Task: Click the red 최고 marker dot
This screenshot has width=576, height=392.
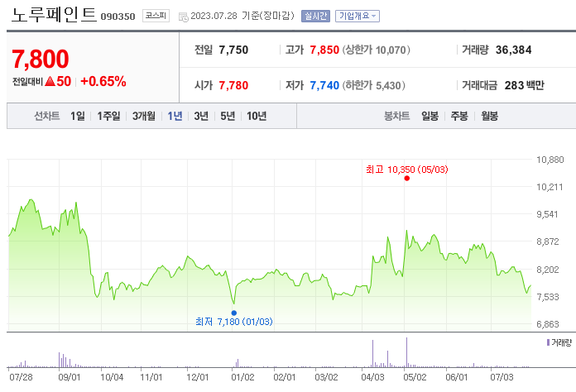Action: [x=406, y=179]
